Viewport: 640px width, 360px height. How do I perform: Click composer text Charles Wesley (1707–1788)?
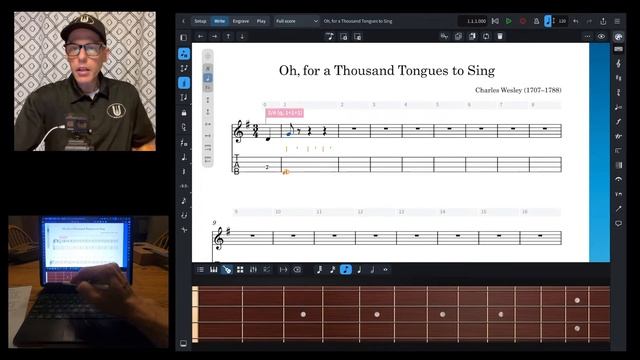pos(518,90)
